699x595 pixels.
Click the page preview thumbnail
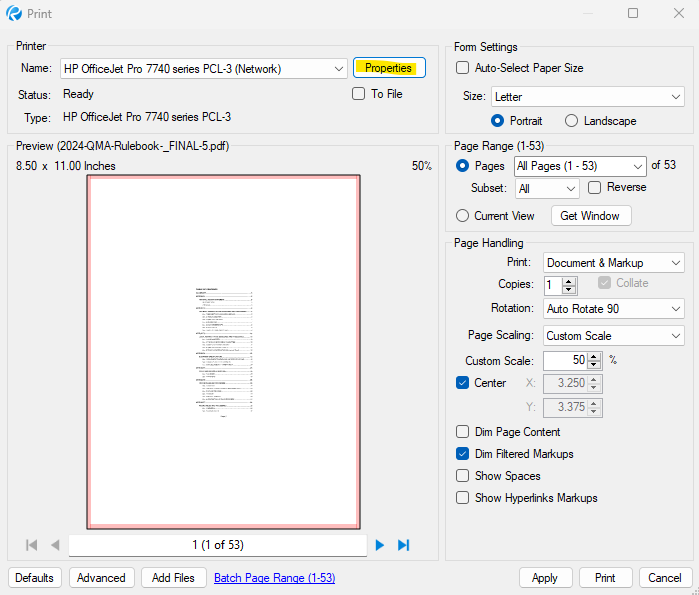[223, 352]
